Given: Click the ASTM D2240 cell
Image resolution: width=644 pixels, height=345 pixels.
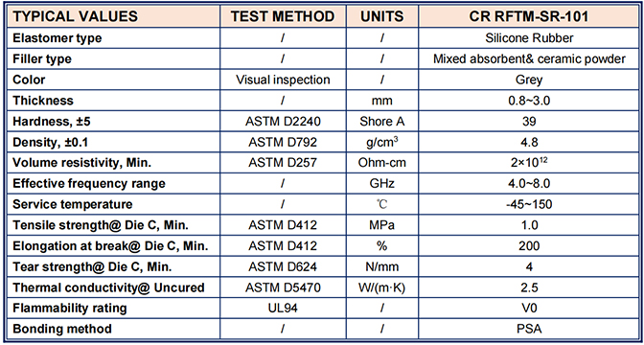Looking at the screenshot, I should tap(283, 122).
